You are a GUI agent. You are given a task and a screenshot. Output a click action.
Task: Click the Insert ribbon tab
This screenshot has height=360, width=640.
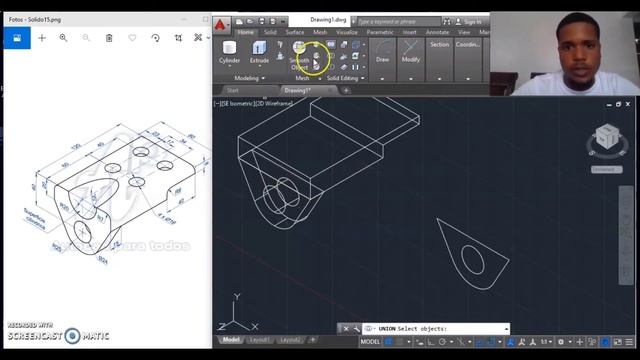tap(409, 32)
